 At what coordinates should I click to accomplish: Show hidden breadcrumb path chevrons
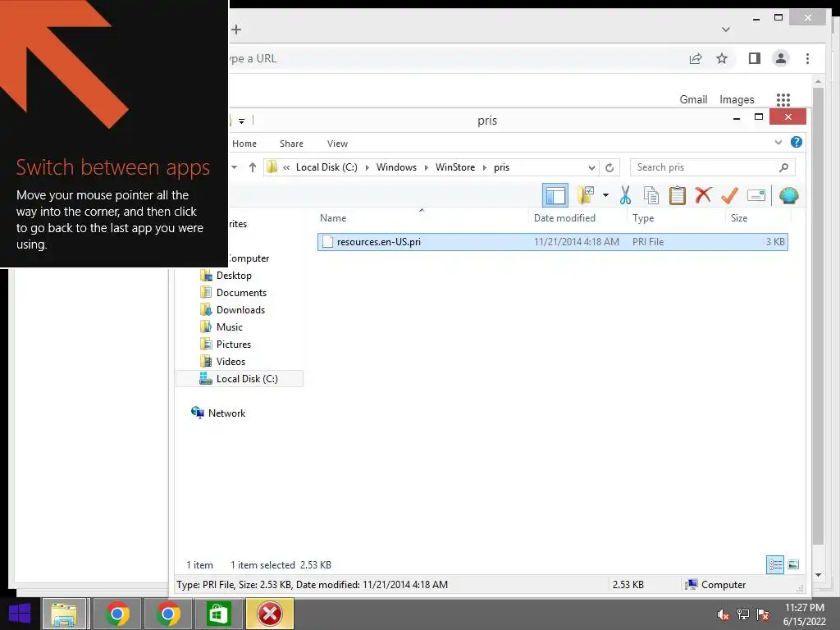click(286, 167)
